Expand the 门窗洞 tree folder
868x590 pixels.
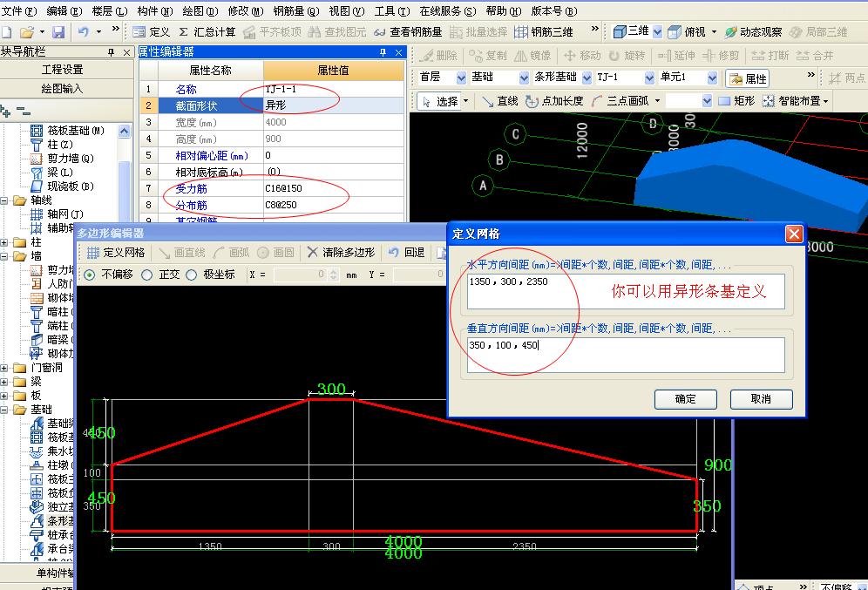3,368
